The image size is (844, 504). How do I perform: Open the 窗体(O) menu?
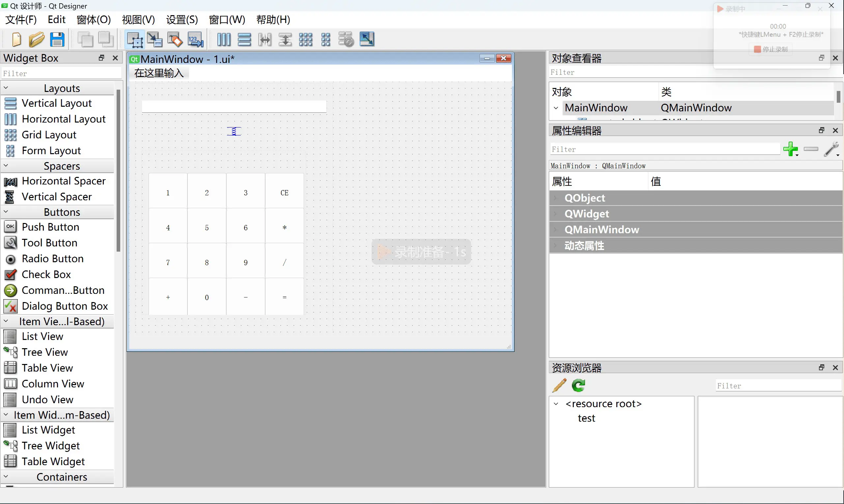[x=94, y=20]
